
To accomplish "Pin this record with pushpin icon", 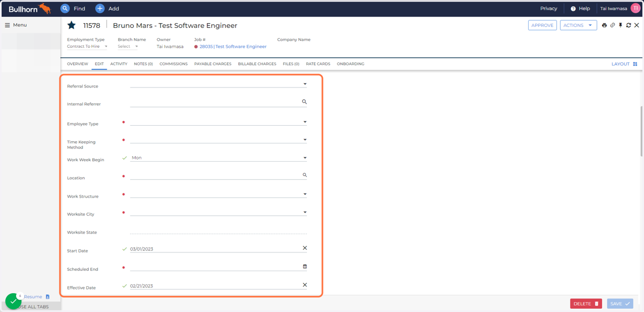I will tap(620, 25).
